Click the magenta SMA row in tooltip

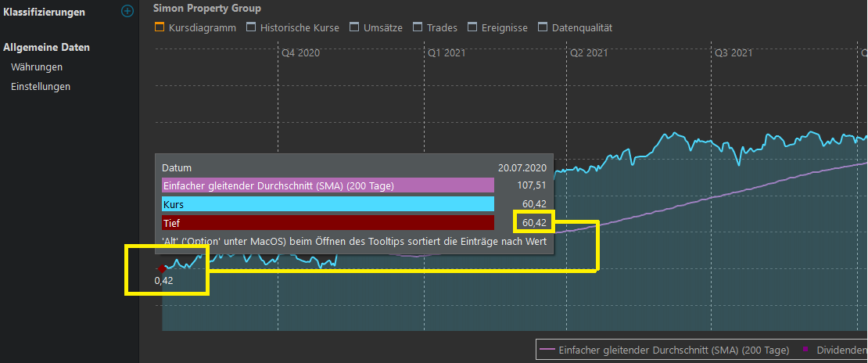point(328,185)
